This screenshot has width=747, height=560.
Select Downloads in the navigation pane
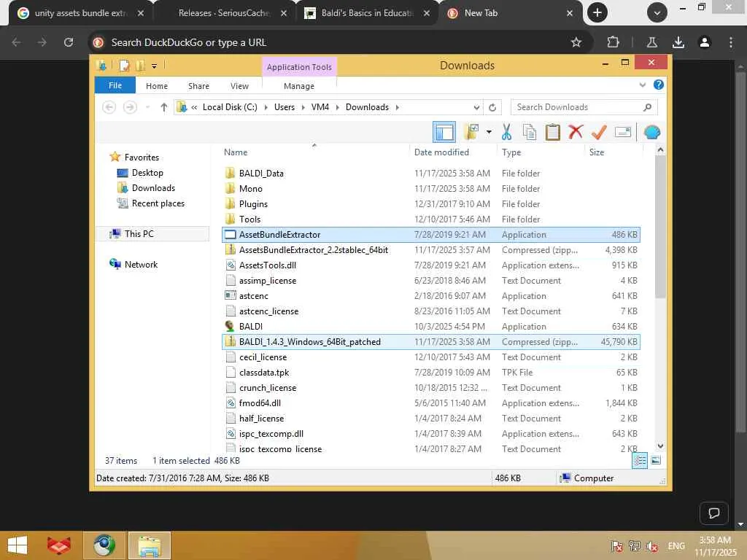point(153,188)
